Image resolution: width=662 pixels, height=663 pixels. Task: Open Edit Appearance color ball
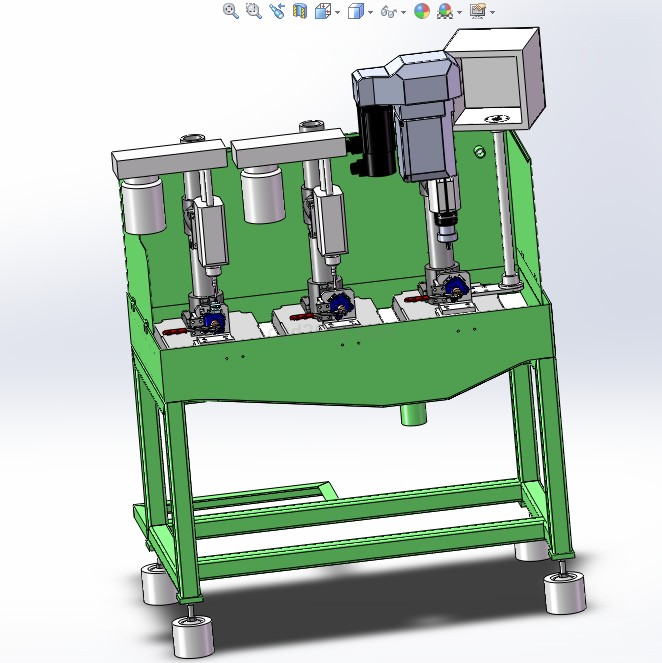point(421,11)
